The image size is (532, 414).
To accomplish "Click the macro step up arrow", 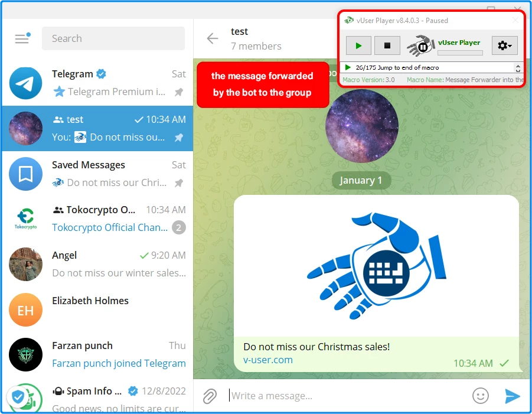I will (x=518, y=65).
